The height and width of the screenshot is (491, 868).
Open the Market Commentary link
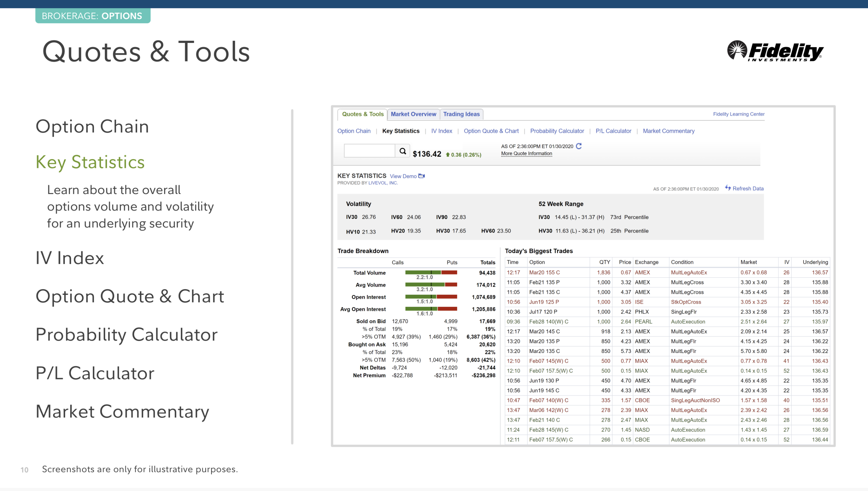coord(668,131)
